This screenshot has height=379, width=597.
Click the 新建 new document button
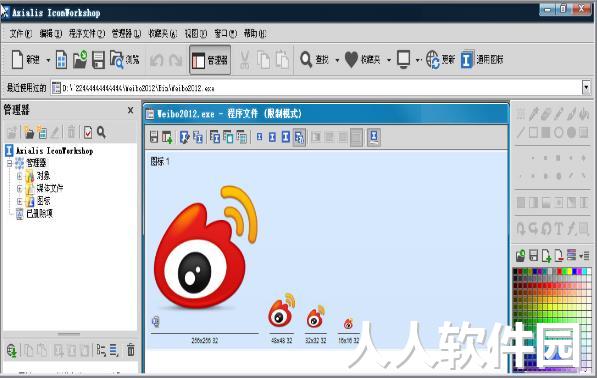[26, 59]
